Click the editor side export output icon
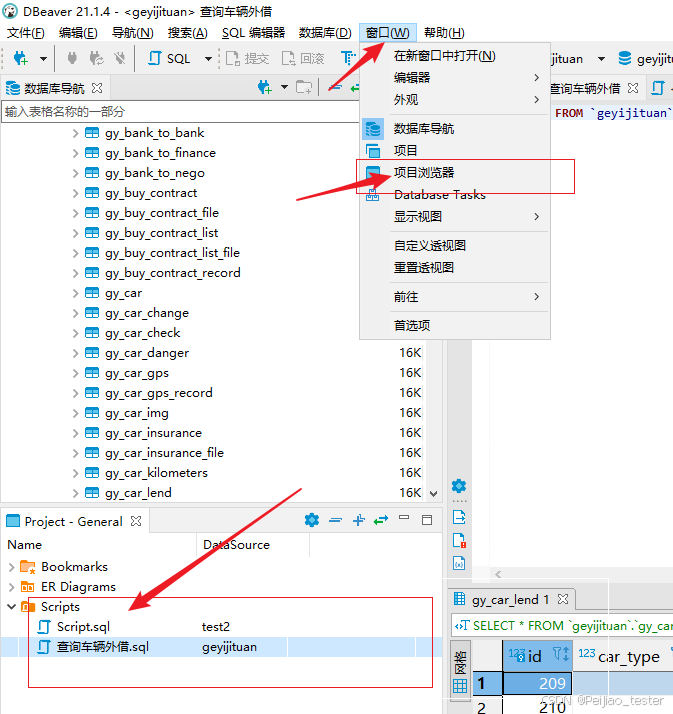Image resolution: width=673 pixels, height=714 pixels. point(459,517)
